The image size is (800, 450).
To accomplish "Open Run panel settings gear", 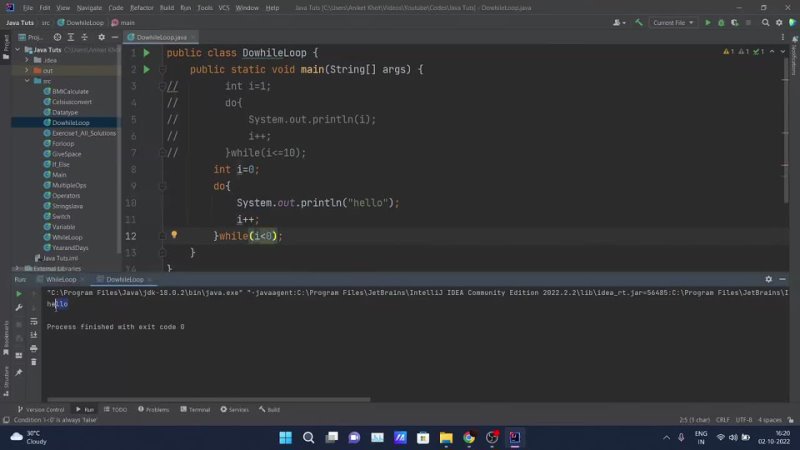I will (768, 279).
